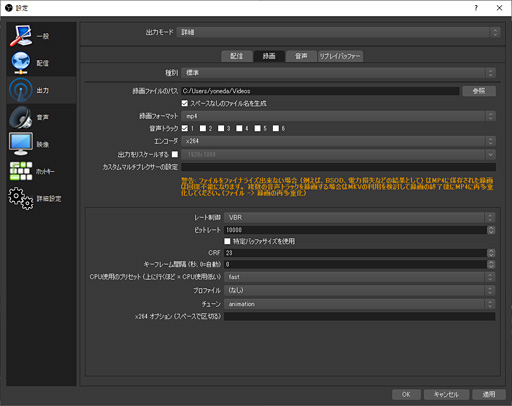
Task: Click the 適用 (Apply) button
Action: click(x=489, y=394)
